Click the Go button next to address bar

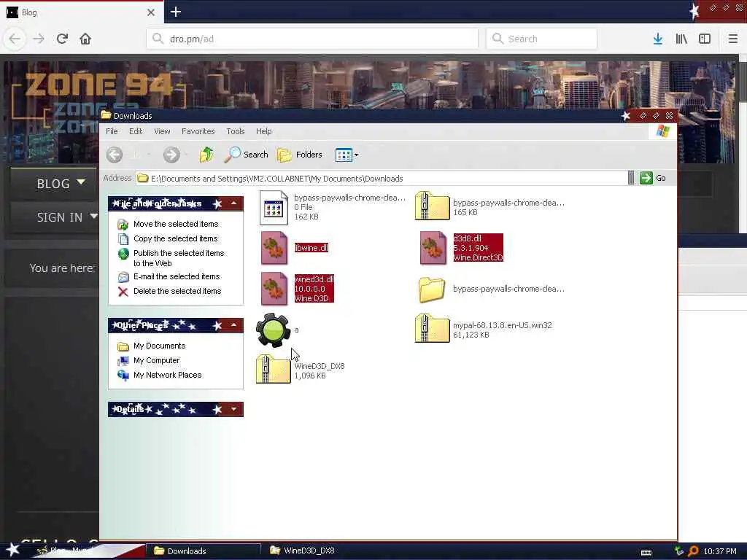point(653,178)
